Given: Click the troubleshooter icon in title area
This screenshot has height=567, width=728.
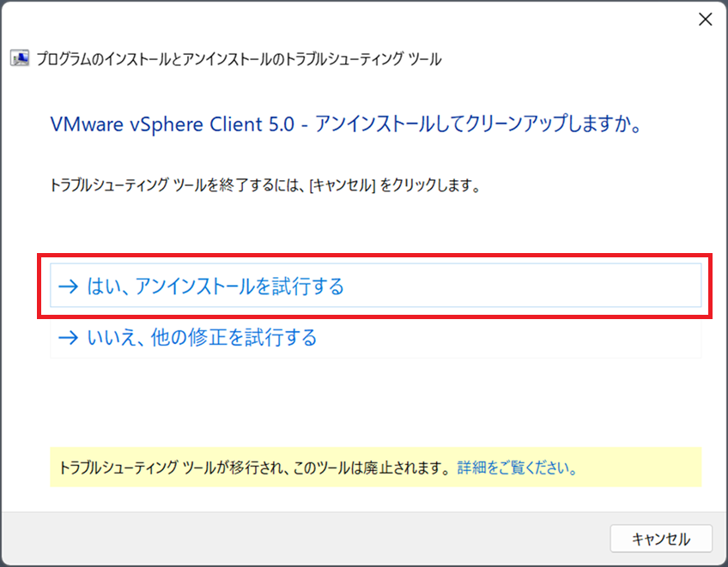Looking at the screenshot, I should (x=20, y=58).
